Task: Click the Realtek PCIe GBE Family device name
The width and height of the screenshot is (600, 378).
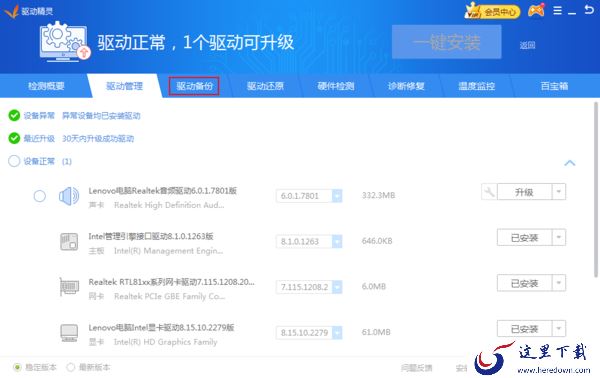Action: click(x=170, y=296)
